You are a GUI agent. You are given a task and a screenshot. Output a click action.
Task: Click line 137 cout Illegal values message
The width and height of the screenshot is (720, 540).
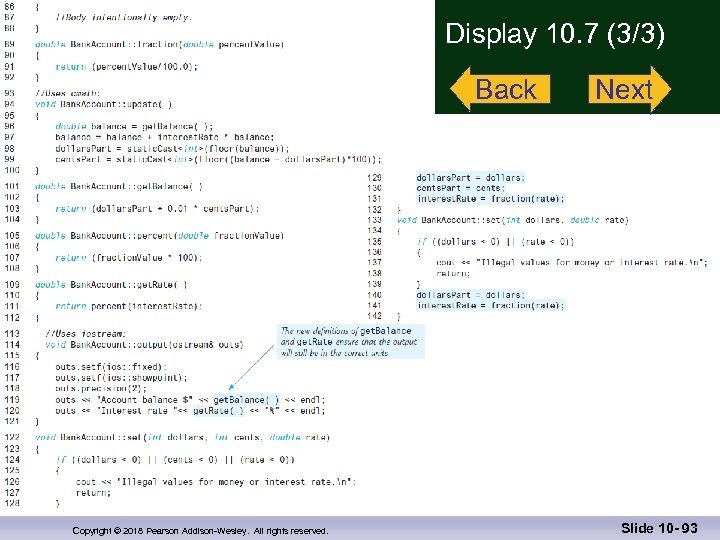[572, 263]
